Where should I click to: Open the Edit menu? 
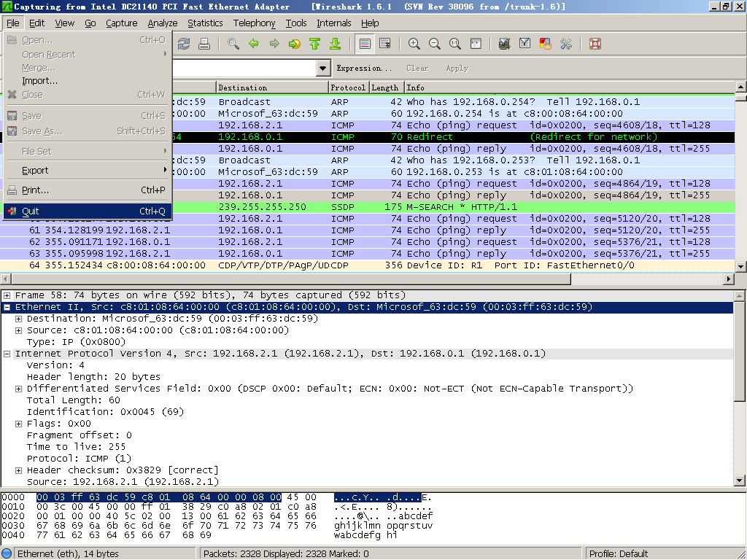[x=36, y=23]
